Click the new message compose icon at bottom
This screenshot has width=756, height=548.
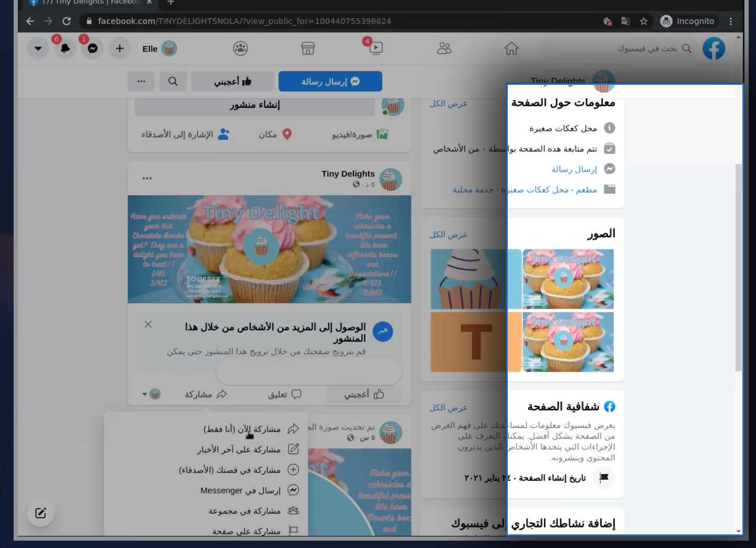40,513
